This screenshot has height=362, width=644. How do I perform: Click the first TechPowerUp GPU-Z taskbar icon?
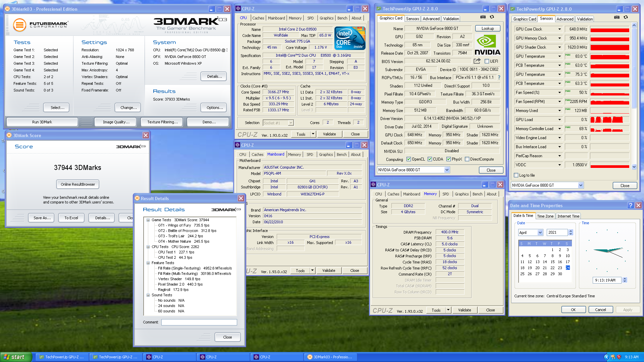click(x=42, y=357)
